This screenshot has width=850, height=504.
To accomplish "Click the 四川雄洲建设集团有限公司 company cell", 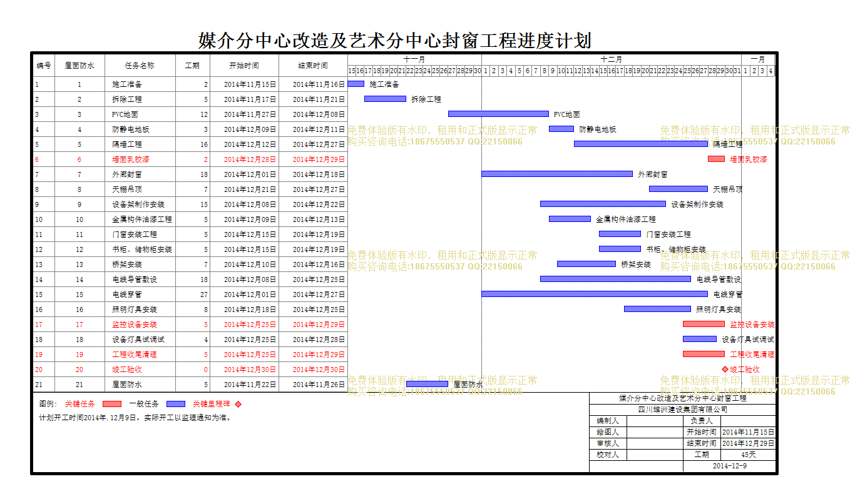I will pos(683,410).
